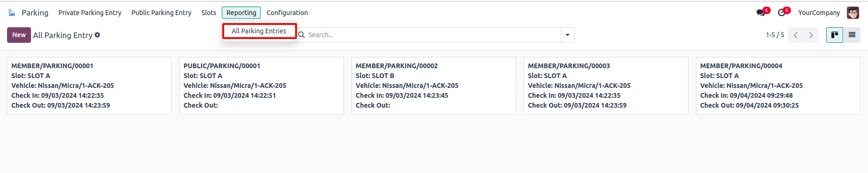Switch to kanban view
This screenshot has width=868, height=173.
tap(835, 35)
